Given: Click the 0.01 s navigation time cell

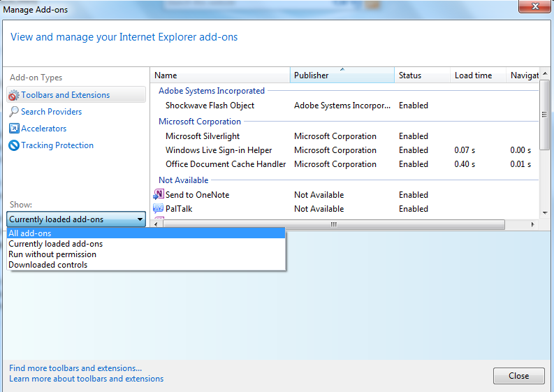Looking at the screenshot, I should pyautogui.click(x=520, y=164).
